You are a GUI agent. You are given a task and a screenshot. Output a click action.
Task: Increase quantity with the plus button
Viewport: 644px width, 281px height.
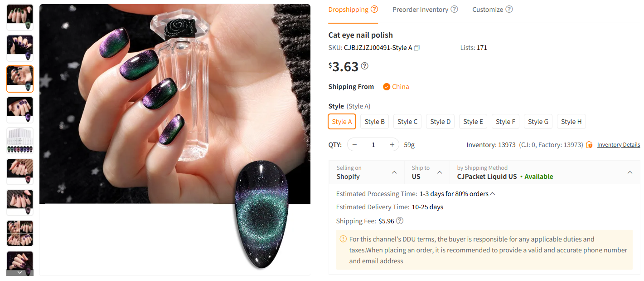pyautogui.click(x=392, y=144)
